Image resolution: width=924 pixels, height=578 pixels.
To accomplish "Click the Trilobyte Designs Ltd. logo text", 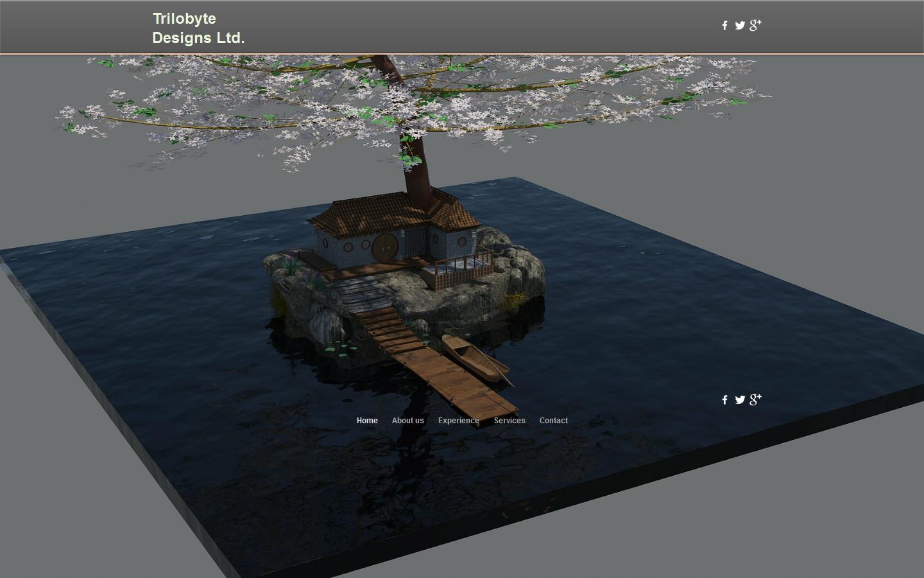I will point(198,28).
